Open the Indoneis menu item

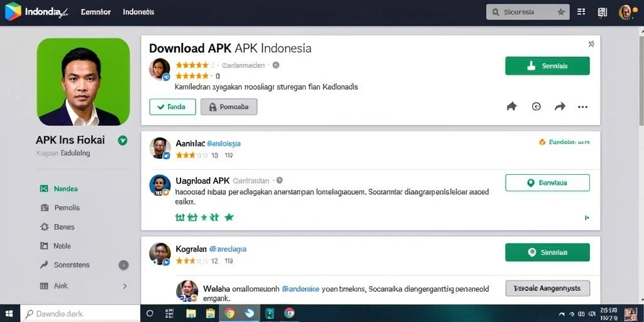(x=138, y=12)
